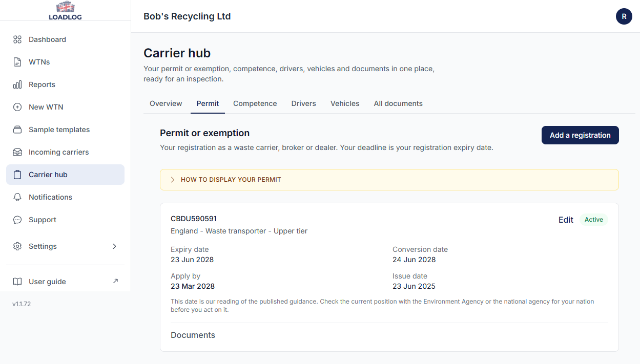The image size is (640, 364).
Task: Open the Support page link
Action: click(x=65, y=220)
